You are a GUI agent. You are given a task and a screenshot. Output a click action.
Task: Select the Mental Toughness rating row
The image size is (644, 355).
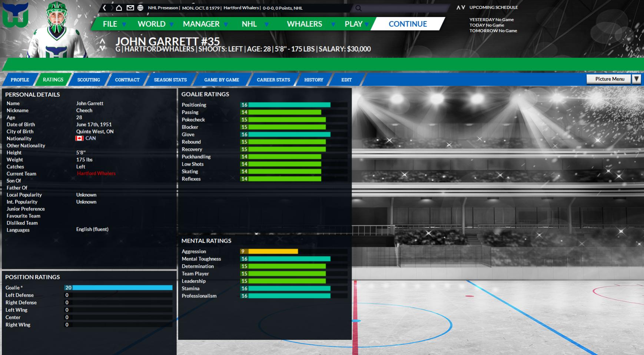(x=264, y=259)
